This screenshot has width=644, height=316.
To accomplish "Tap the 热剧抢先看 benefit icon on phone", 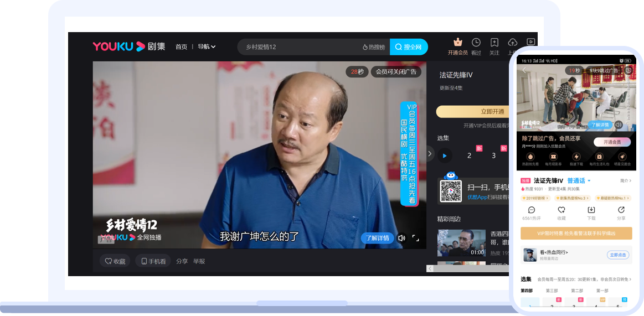I will pos(530,157).
